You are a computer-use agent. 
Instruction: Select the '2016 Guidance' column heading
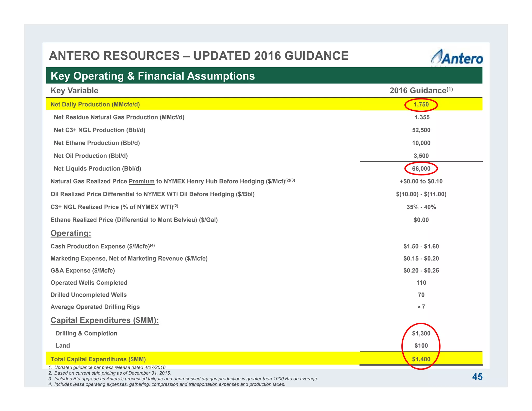pos(421,90)
